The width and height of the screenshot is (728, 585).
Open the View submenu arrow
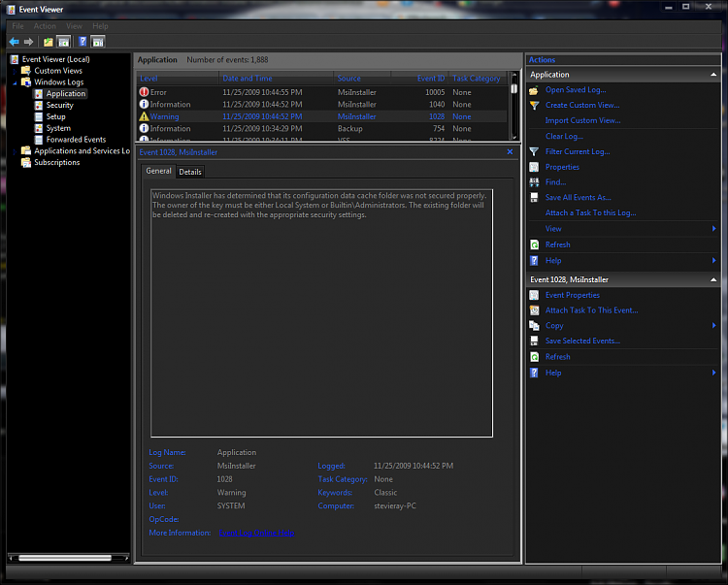(x=713, y=229)
